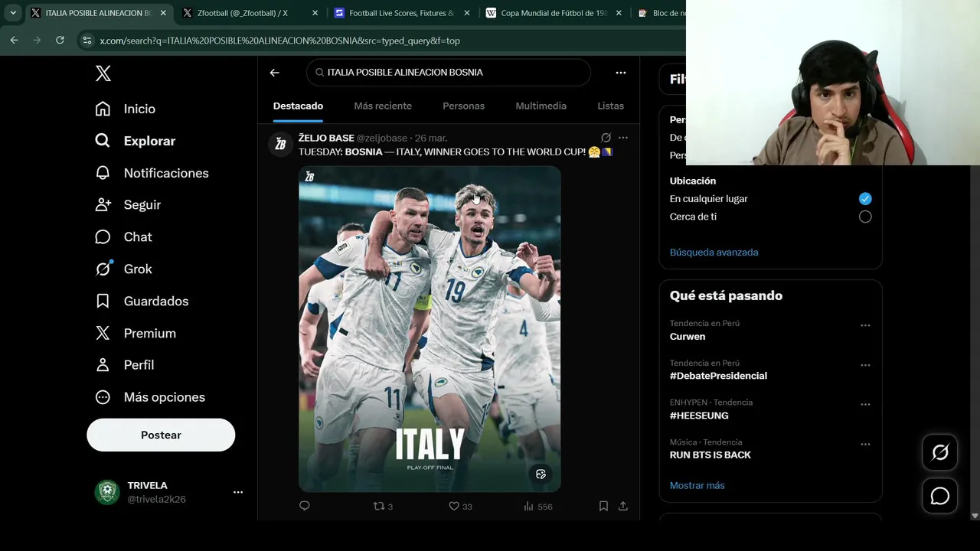980x551 pixels.
Task: Click the search input field
Action: 449,72
